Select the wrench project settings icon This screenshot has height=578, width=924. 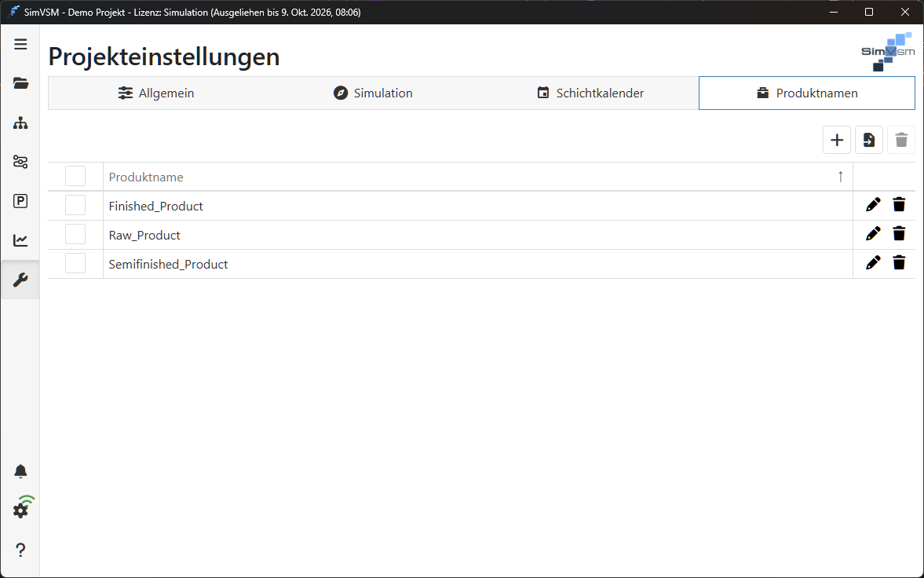(20, 280)
